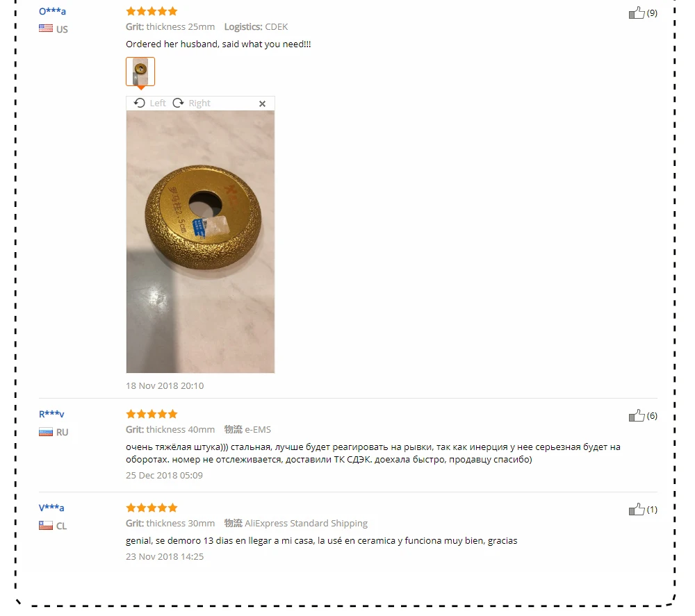
Task: Click helpful count (9) on first review
Action: [652, 13]
